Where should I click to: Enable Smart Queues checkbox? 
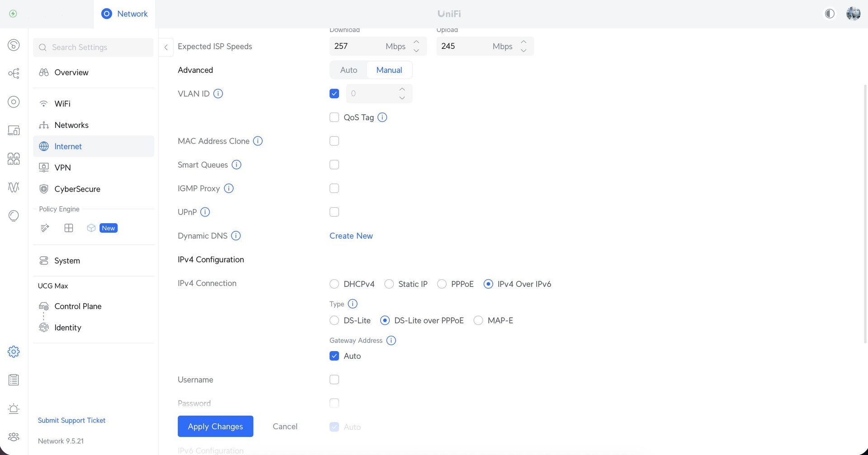(334, 164)
